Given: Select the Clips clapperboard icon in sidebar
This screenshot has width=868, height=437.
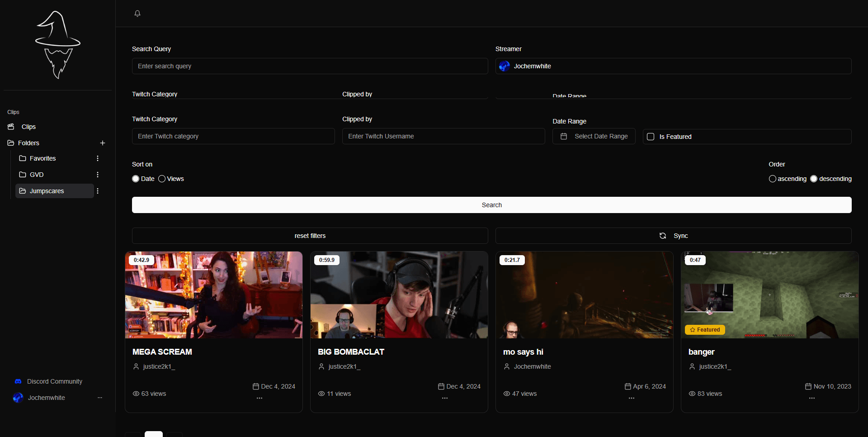Looking at the screenshot, I should (x=11, y=127).
